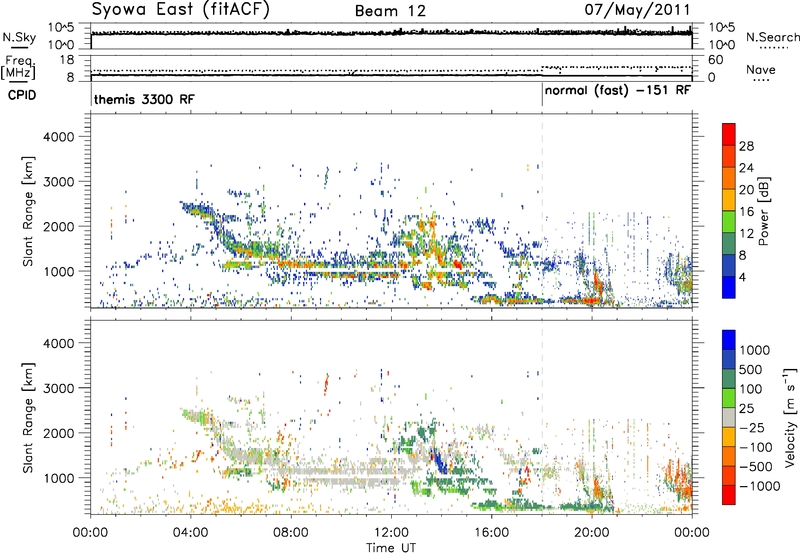Click the "Slant Range [km]" label of power panel
The height and width of the screenshot is (554, 800).
tap(28, 211)
